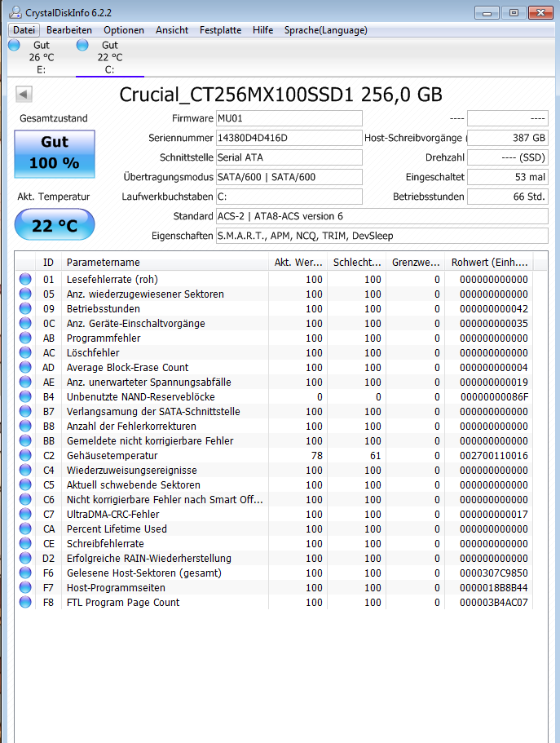560x743 pixels.
Task: Click the Schlecht... column header
Action: pos(356,262)
